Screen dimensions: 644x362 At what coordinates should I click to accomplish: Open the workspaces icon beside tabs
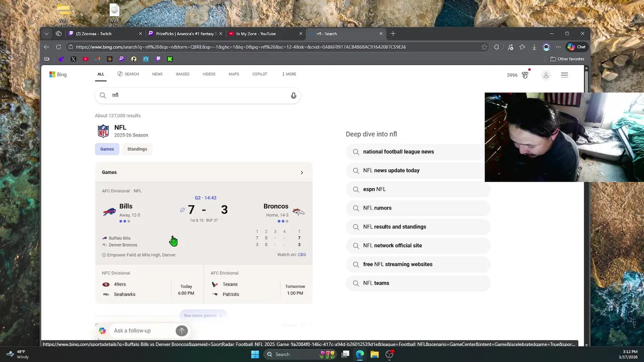point(58,34)
